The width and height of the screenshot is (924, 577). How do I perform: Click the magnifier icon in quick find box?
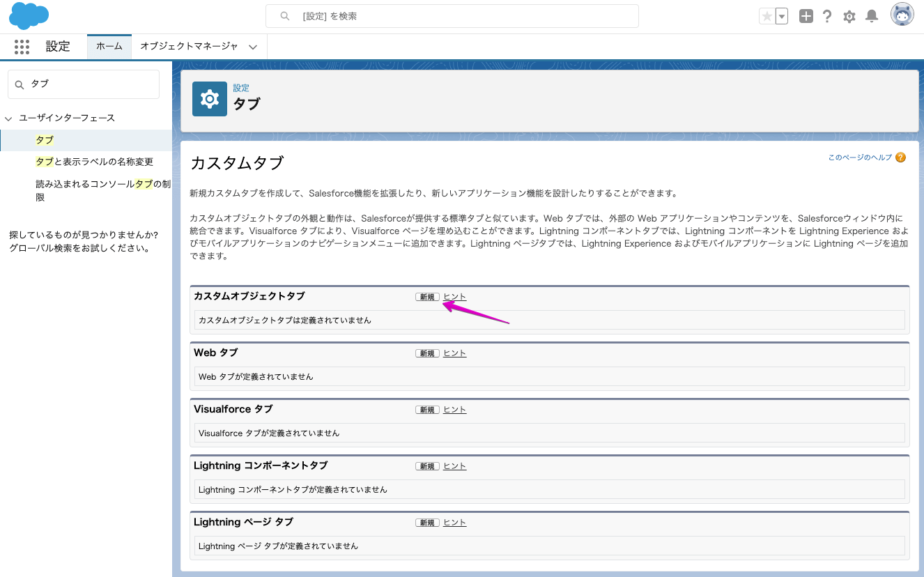20,84
